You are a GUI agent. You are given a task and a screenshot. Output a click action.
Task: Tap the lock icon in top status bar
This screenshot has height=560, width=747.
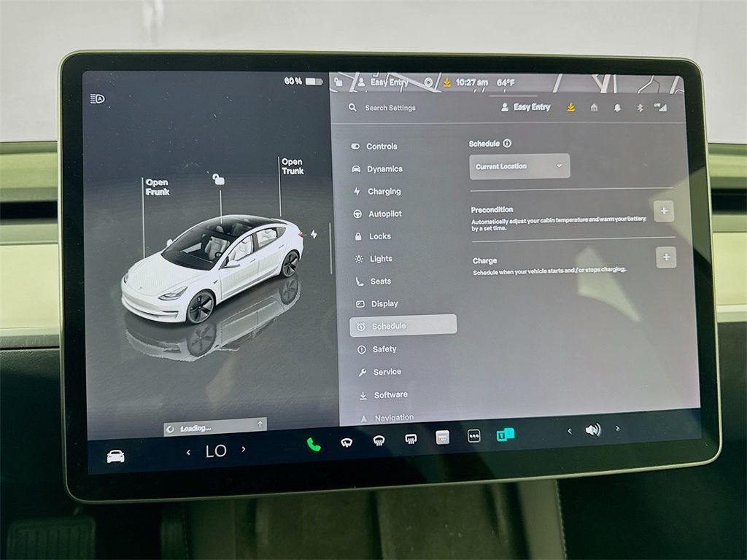tap(338, 82)
